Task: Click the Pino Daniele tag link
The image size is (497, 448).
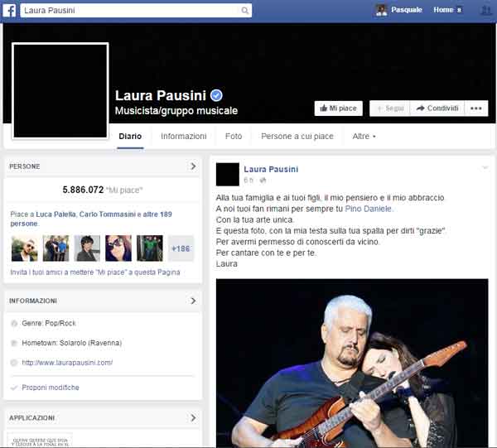Action: tap(368, 209)
